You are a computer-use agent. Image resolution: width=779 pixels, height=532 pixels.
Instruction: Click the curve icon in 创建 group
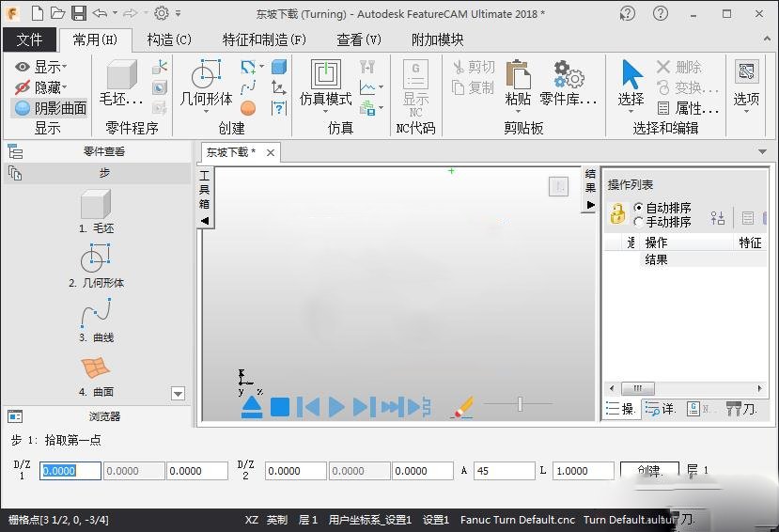pos(248,88)
